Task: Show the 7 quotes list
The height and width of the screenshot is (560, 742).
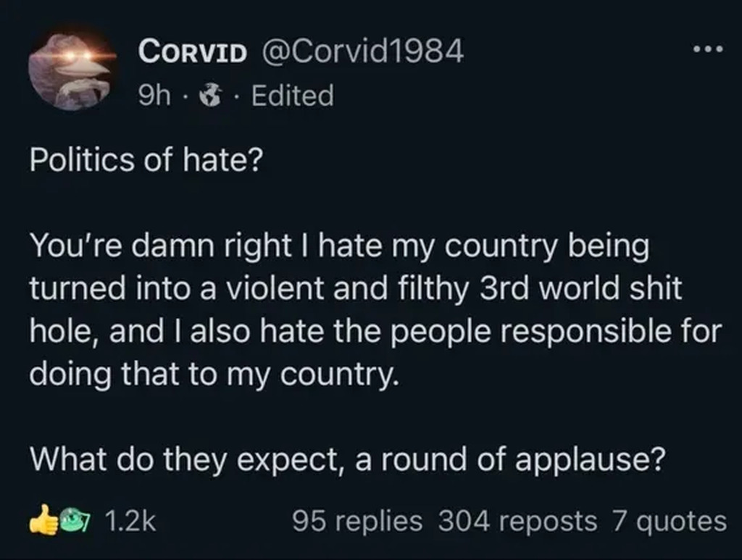Action: tap(670, 519)
